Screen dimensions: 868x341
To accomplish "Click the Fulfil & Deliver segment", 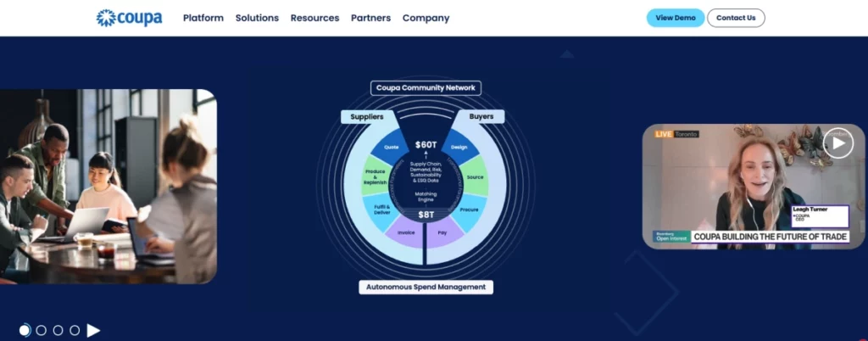I will coord(382,210).
